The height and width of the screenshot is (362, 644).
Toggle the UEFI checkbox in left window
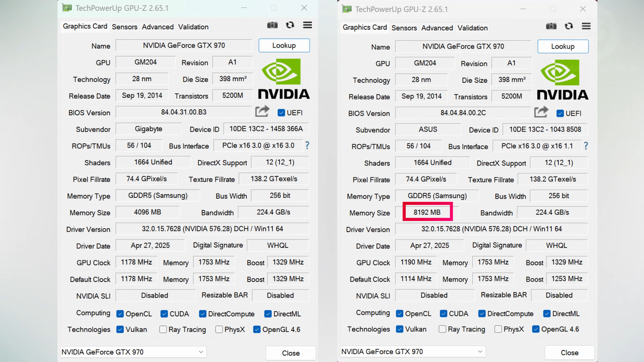(x=281, y=113)
